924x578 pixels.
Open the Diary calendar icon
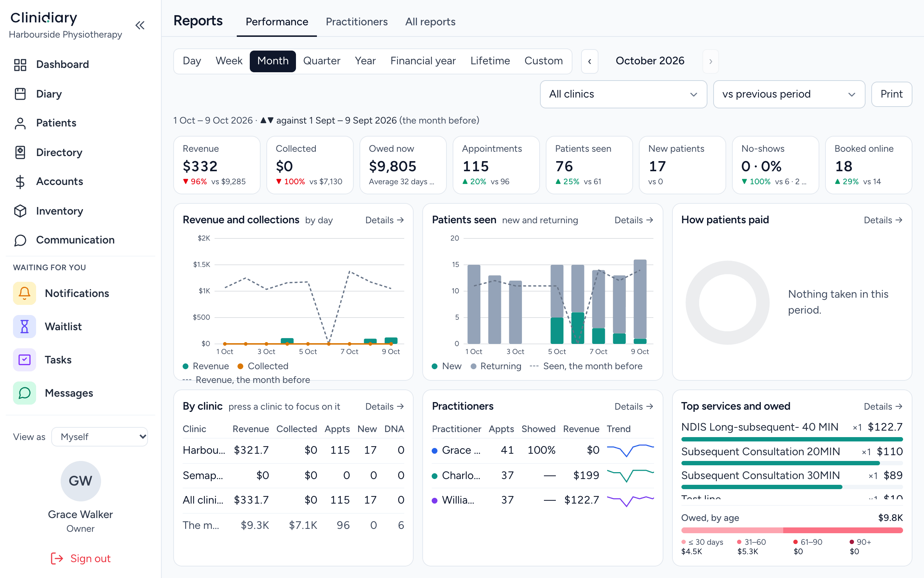pyautogui.click(x=20, y=94)
